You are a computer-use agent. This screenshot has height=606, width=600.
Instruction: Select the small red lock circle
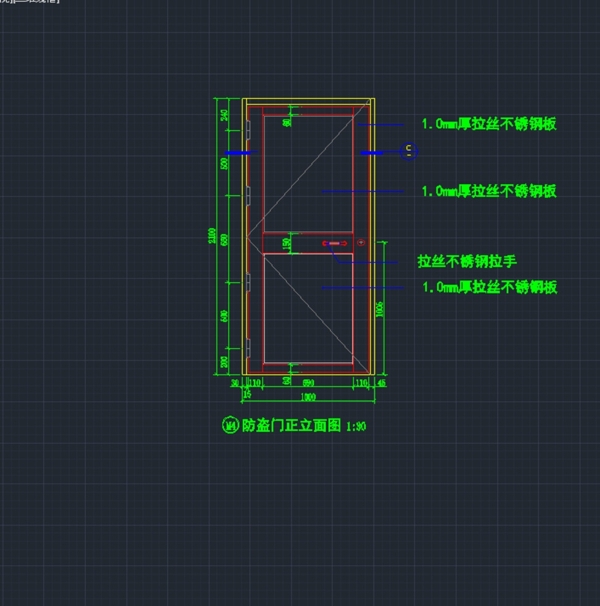pyautogui.click(x=361, y=242)
